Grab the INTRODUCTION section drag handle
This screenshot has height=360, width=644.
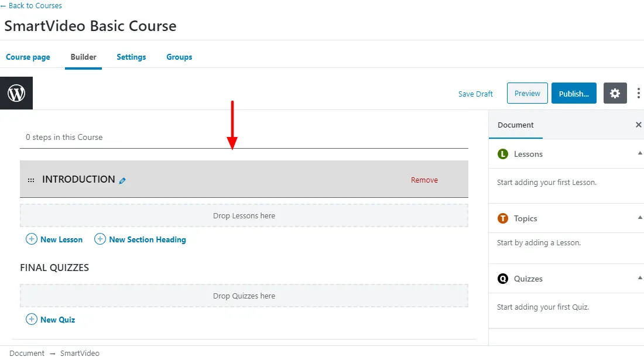click(31, 180)
